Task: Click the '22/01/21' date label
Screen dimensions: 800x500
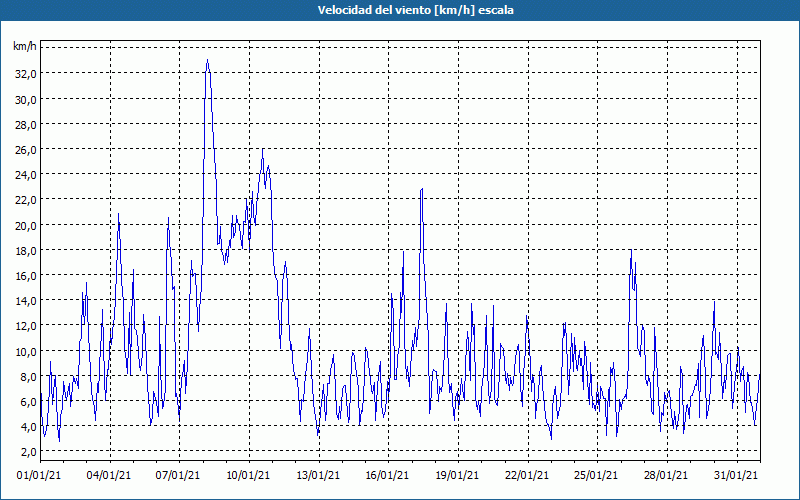Action: coord(527,476)
